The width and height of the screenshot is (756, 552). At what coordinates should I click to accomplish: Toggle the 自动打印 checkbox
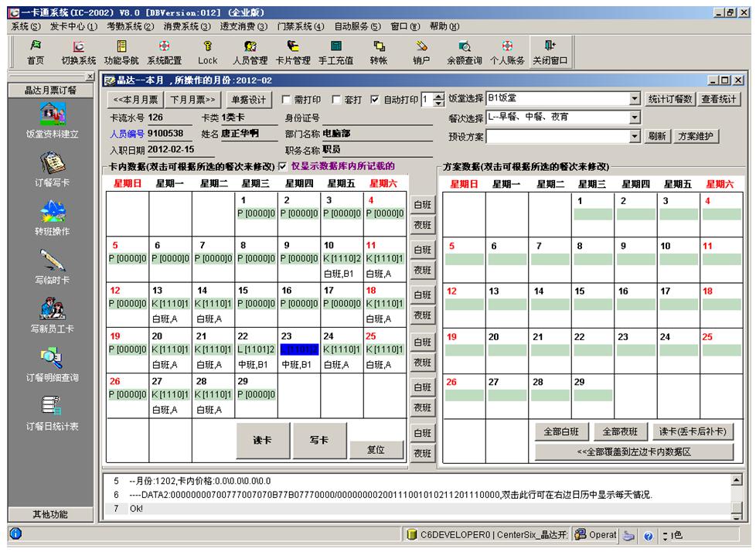click(375, 99)
